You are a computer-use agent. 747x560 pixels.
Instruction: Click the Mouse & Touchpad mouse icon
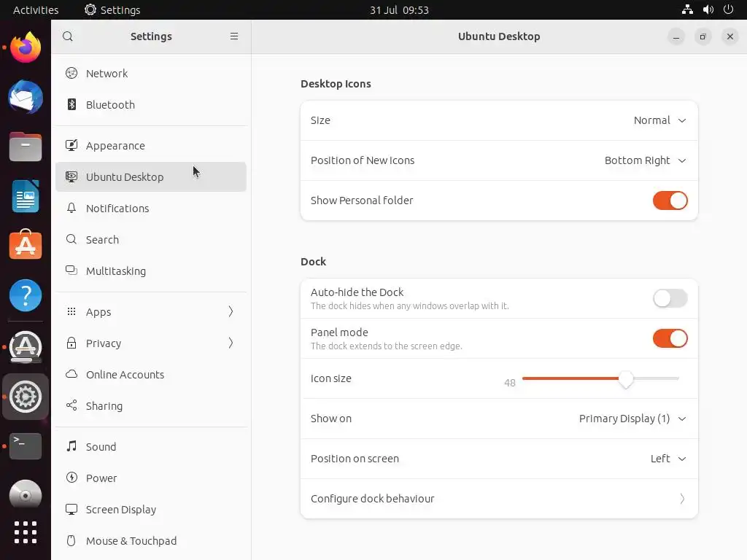(71, 540)
